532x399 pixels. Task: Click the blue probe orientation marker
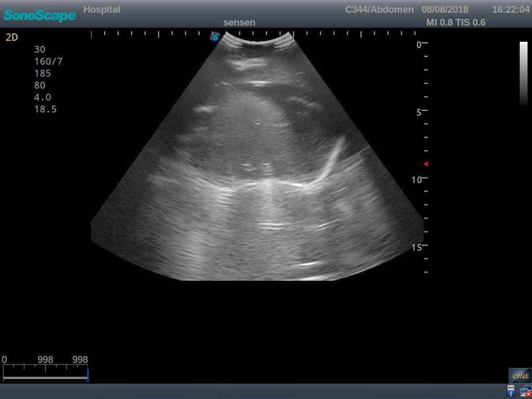[214, 38]
